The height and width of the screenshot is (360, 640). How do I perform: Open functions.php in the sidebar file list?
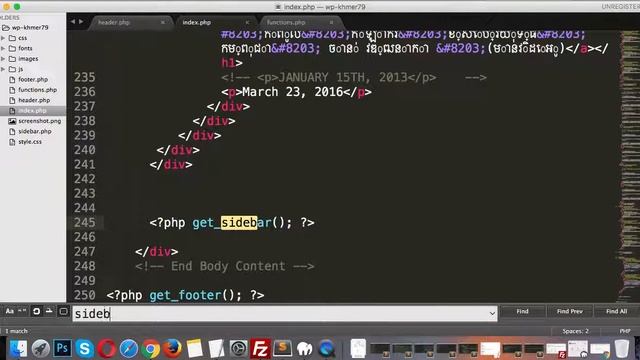[37, 90]
